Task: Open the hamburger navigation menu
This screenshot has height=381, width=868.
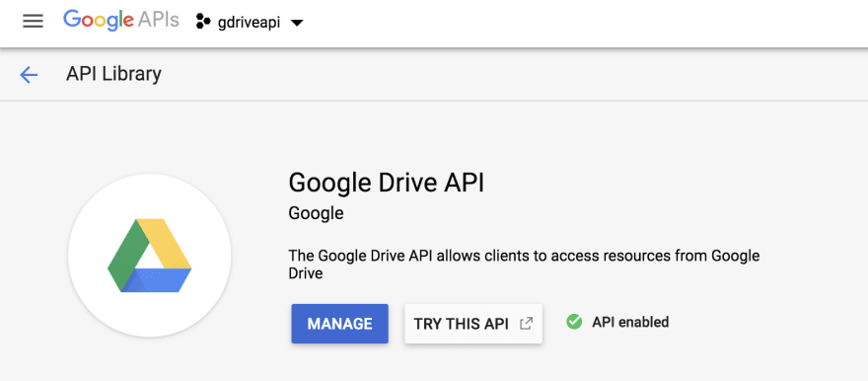Action: pos(33,22)
